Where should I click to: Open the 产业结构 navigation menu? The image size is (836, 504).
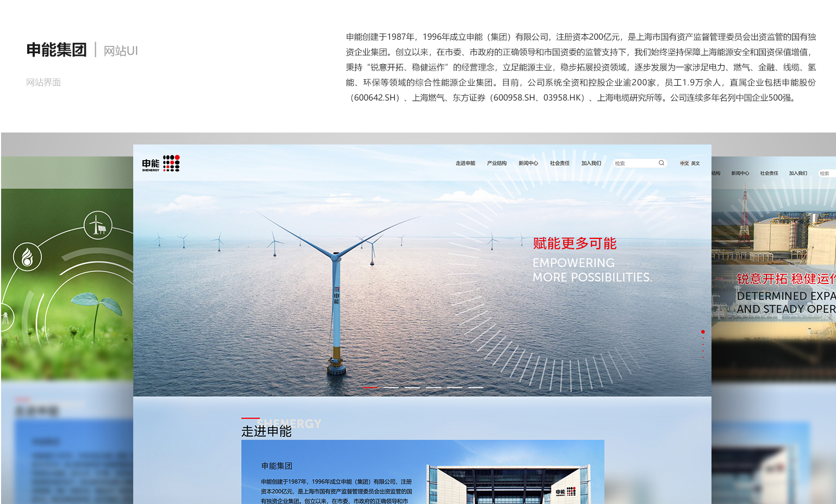click(497, 163)
